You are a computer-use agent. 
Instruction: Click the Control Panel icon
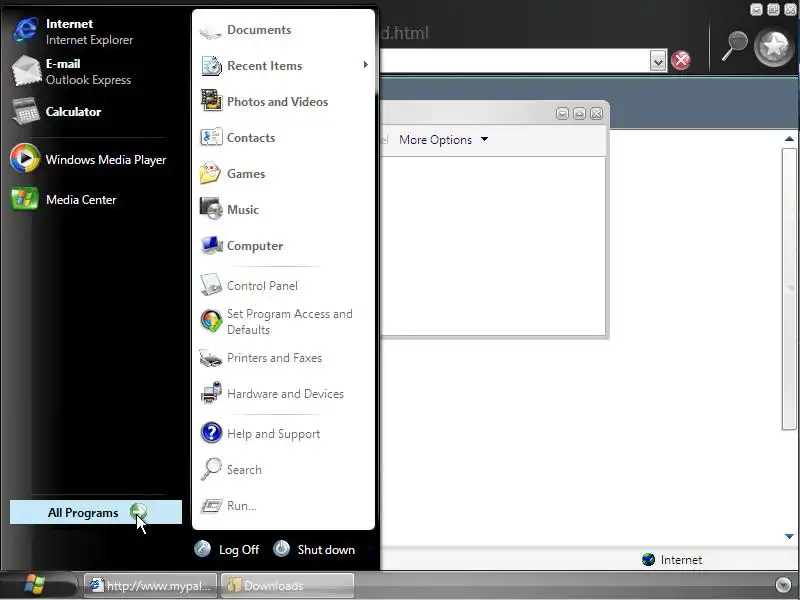[211, 285]
